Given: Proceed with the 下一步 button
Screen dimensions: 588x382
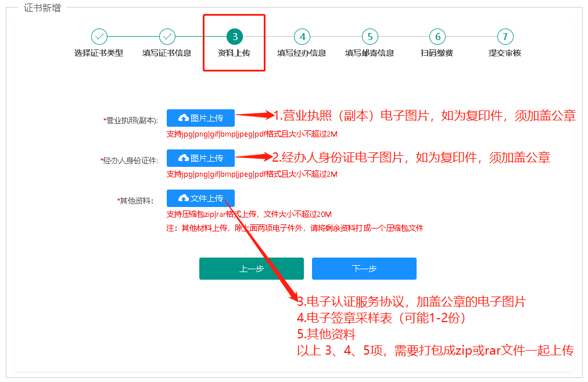Looking at the screenshot, I should [364, 269].
